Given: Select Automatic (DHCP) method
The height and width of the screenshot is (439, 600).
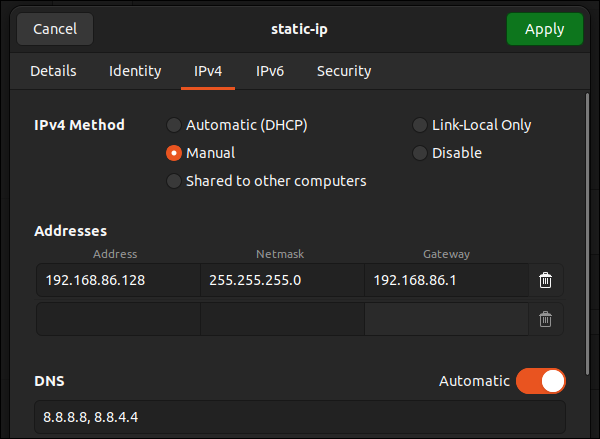Looking at the screenshot, I should [x=237, y=125].
